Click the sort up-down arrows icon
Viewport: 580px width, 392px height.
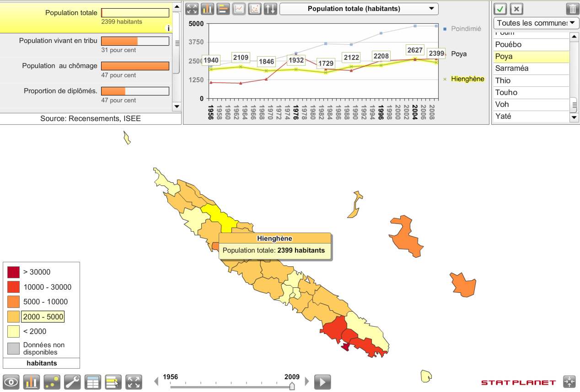[x=270, y=9]
